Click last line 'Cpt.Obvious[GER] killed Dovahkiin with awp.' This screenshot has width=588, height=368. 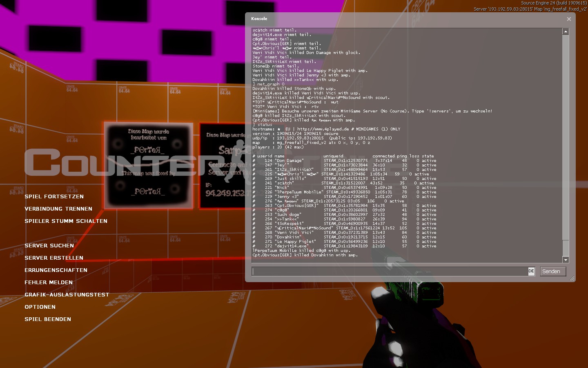coord(305,255)
